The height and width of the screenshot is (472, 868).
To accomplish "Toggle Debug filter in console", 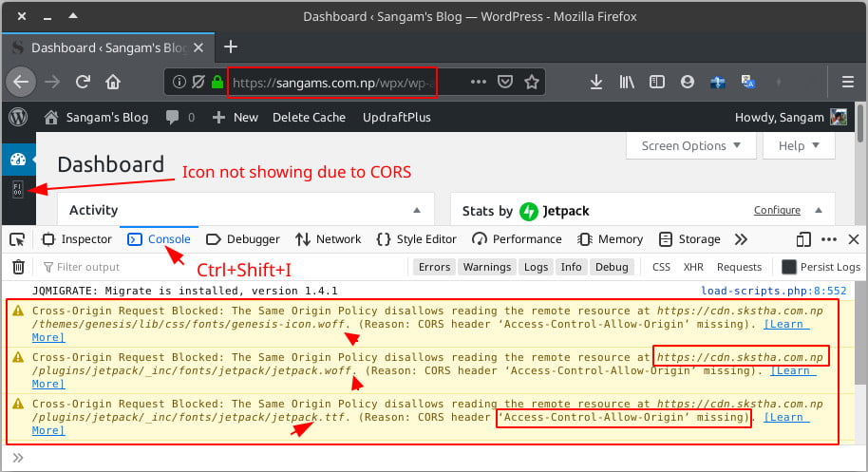I will tap(612, 267).
